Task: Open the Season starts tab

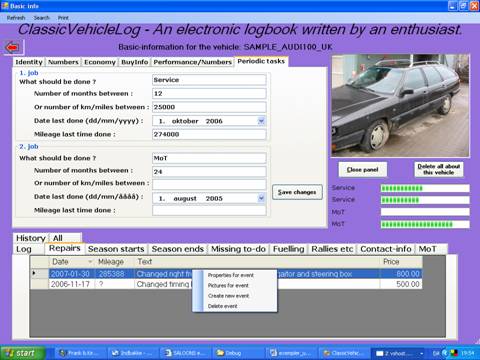Action: [116, 249]
